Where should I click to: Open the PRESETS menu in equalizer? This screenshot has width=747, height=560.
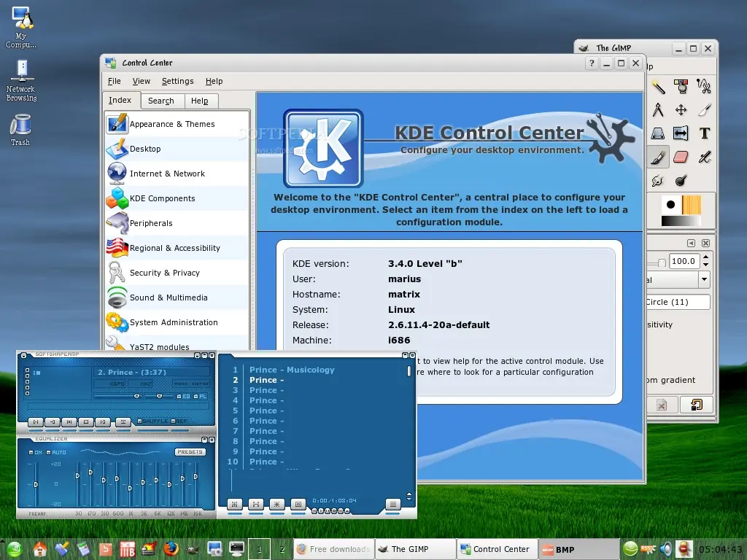(190, 452)
